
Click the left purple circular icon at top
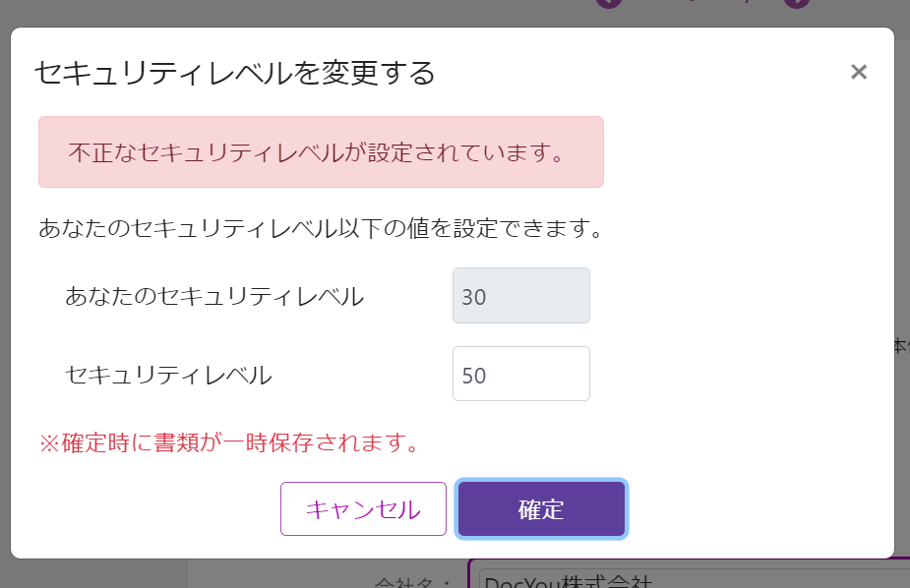pyautogui.click(x=610, y=3)
